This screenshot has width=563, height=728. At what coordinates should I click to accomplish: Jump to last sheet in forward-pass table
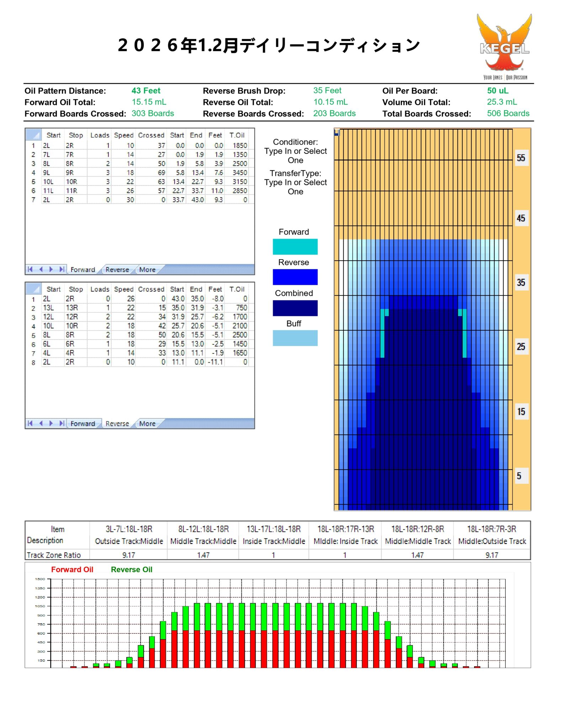(62, 269)
